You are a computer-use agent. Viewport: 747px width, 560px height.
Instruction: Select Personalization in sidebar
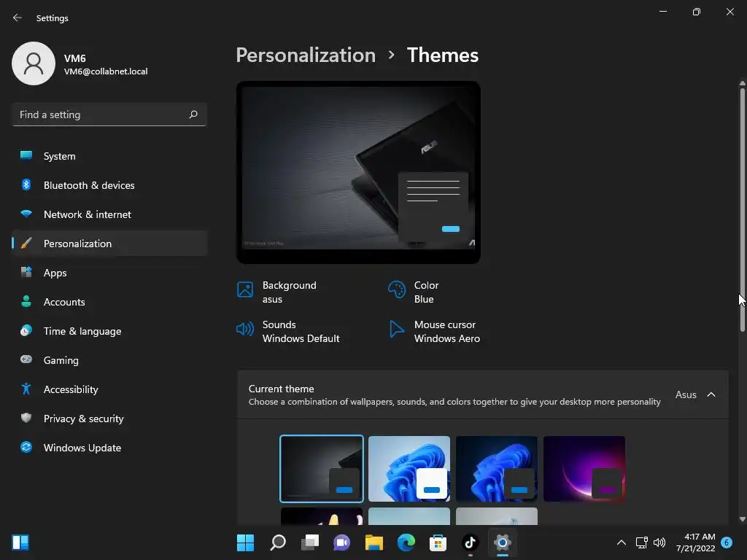click(x=109, y=244)
